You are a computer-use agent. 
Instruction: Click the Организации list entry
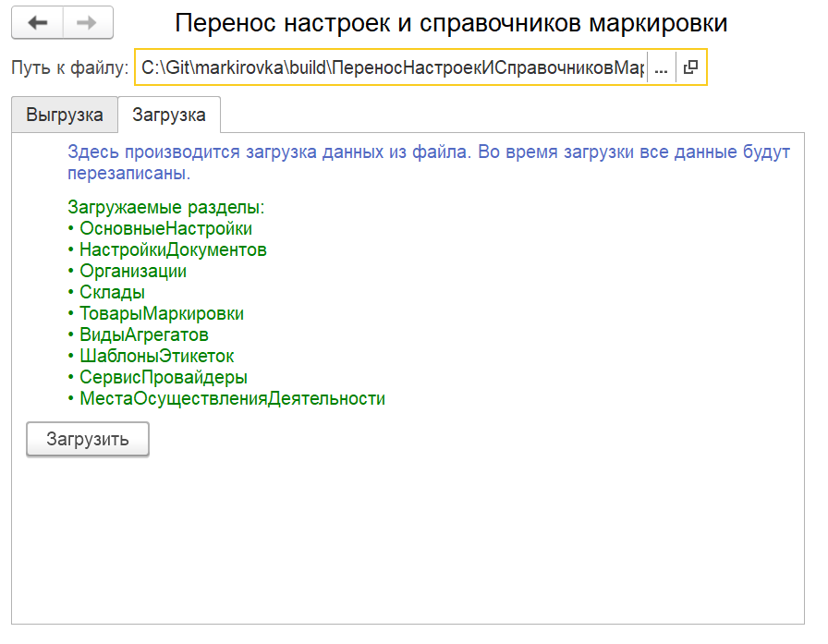[x=133, y=271]
